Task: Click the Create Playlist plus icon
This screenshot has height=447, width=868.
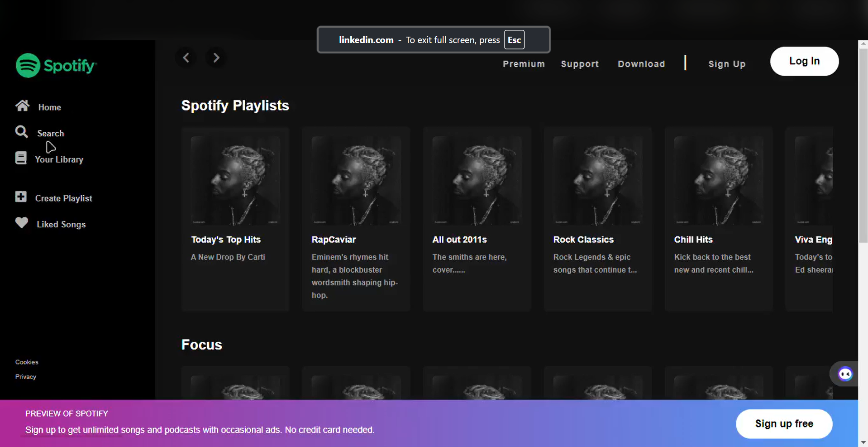Action: pos(21,197)
